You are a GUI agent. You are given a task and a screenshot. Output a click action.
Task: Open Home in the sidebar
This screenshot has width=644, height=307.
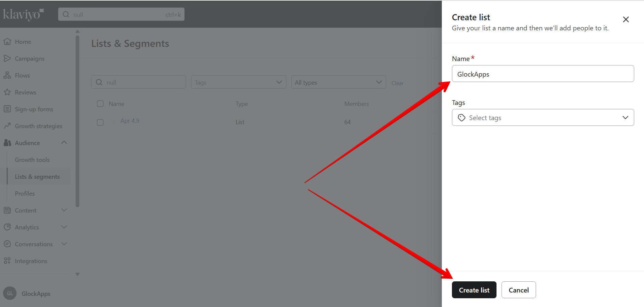click(23, 42)
